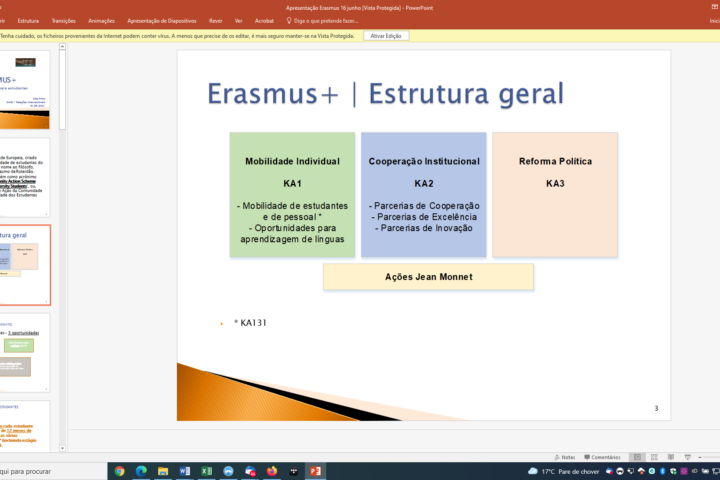Click the * KA131 bullet text

(x=250, y=323)
